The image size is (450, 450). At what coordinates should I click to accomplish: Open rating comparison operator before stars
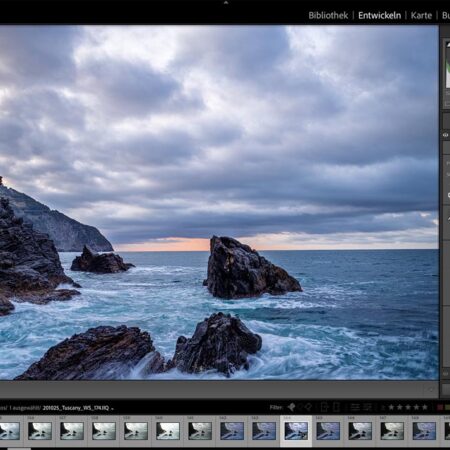click(x=383, y=408)
